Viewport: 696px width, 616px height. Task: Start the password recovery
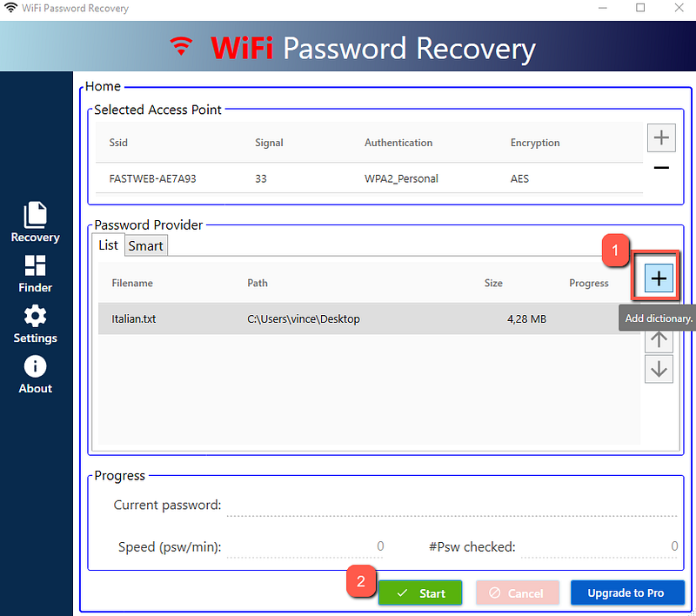pyautogui.click(x=420, y=593)
